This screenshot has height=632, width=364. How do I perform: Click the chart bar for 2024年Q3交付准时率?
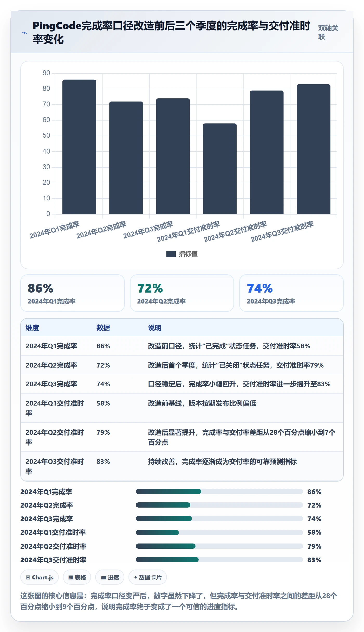[314, 149]
